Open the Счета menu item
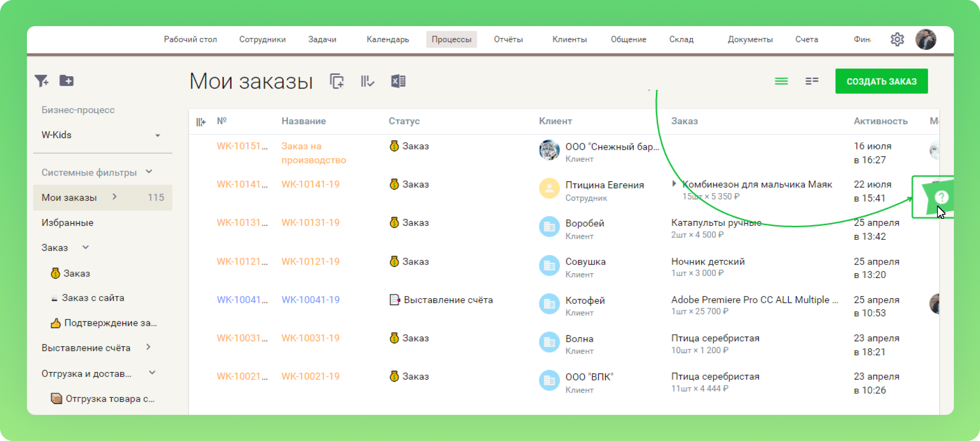Viewport: 980px width, 441px height. click(806, 39)
